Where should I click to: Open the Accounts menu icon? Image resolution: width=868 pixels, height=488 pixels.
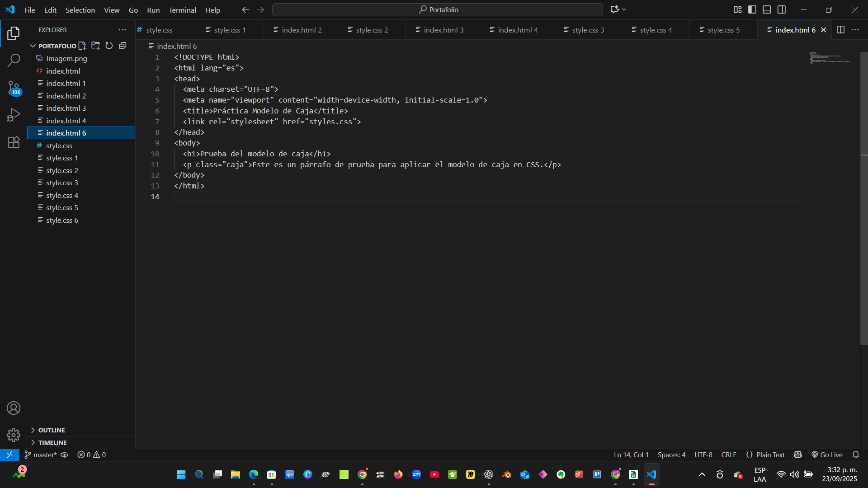pyautogui.click(x=14, y=408)
